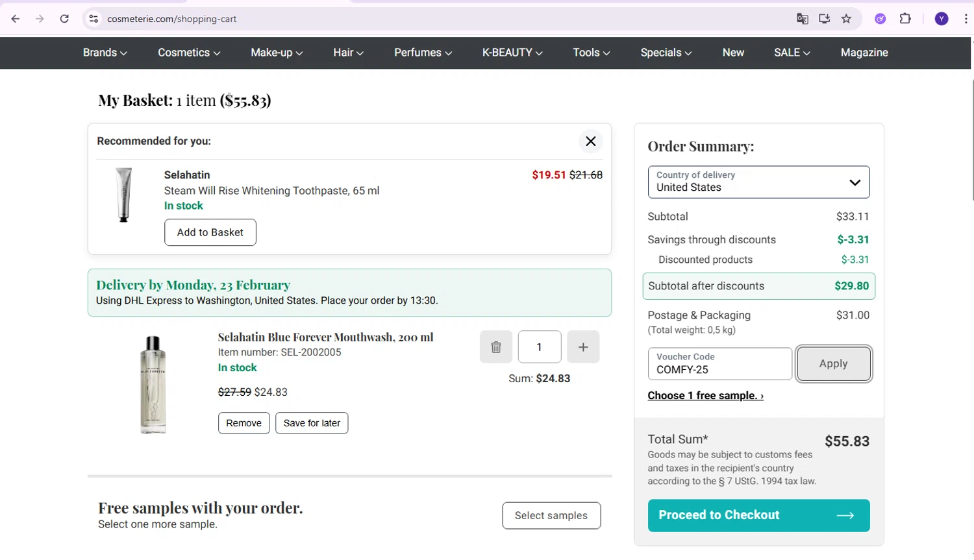
Task: Reload the shopping cart page
Action: pos(64,19)
